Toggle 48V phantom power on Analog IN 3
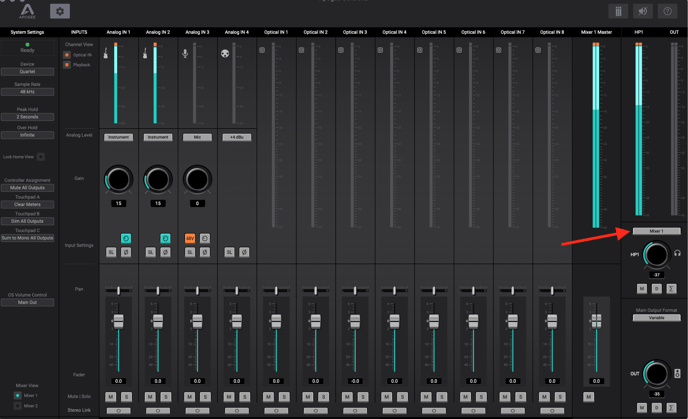This screenshot has height=419, width=688. 190,238
